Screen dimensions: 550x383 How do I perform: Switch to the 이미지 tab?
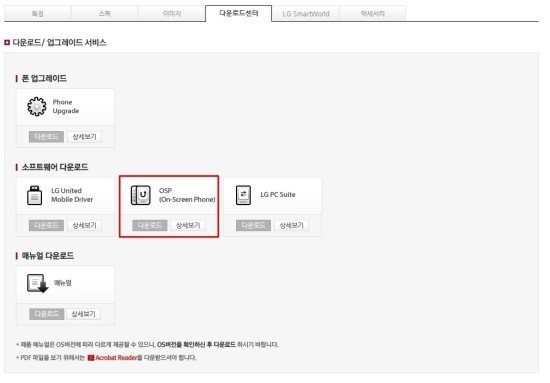tap(172, 14)
